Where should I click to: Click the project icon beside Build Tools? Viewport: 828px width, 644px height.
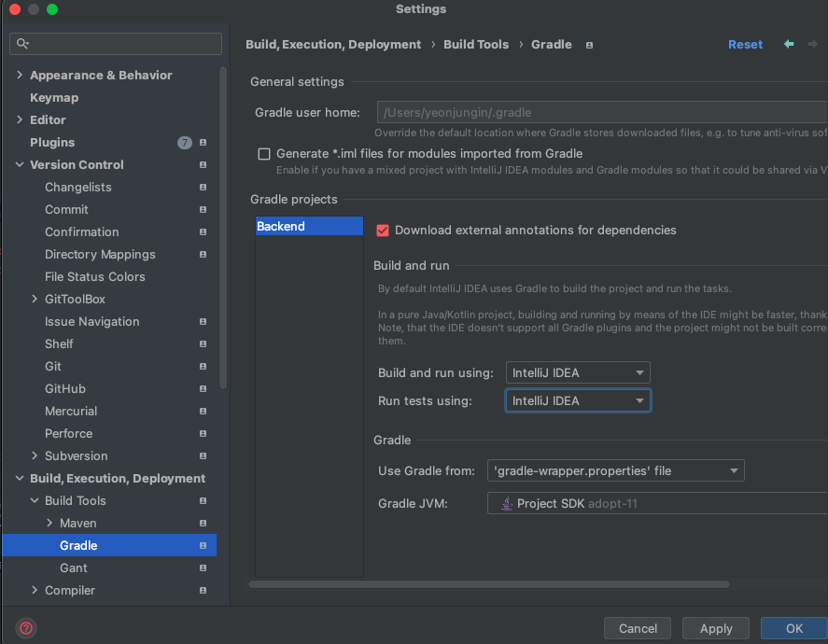(203, 501)
